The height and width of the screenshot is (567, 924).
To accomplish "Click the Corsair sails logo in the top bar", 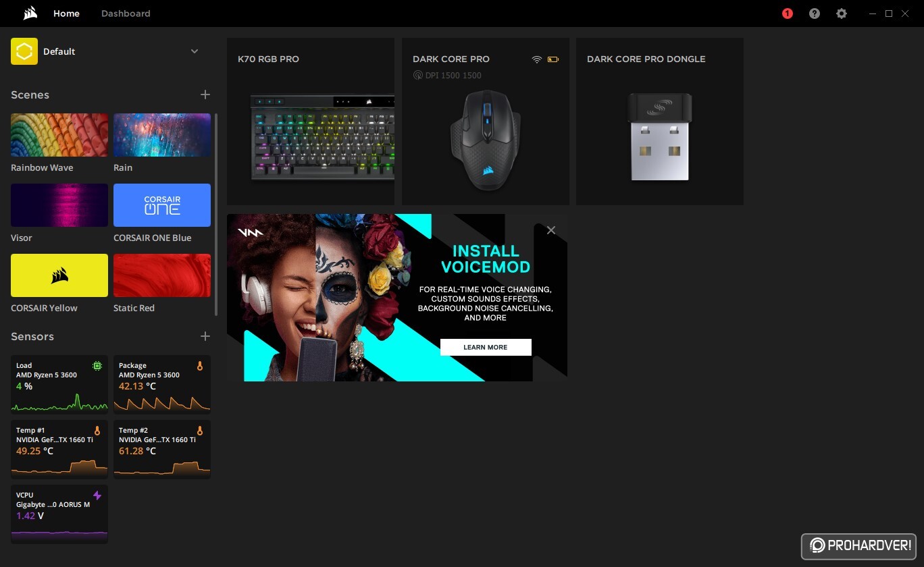I will pyautogui.click(x=30, y=13).
